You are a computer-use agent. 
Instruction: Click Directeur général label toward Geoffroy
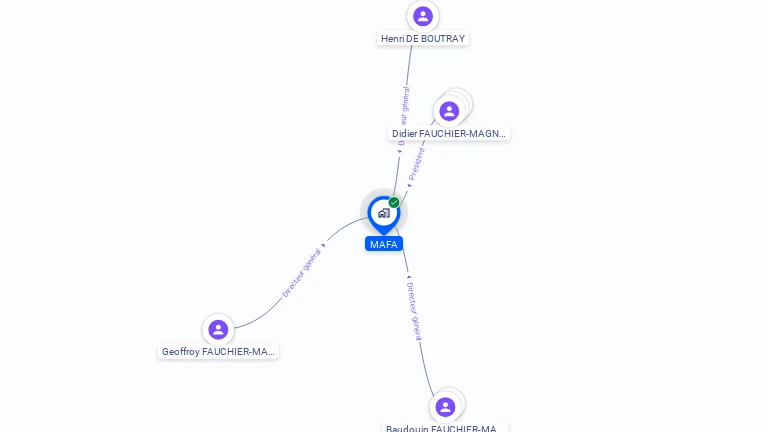(301, 273)
